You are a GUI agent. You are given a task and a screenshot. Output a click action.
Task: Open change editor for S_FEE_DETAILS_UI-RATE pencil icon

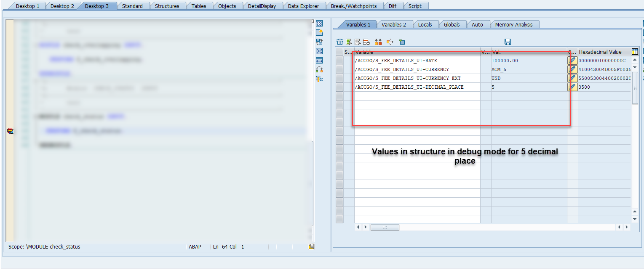573,60
